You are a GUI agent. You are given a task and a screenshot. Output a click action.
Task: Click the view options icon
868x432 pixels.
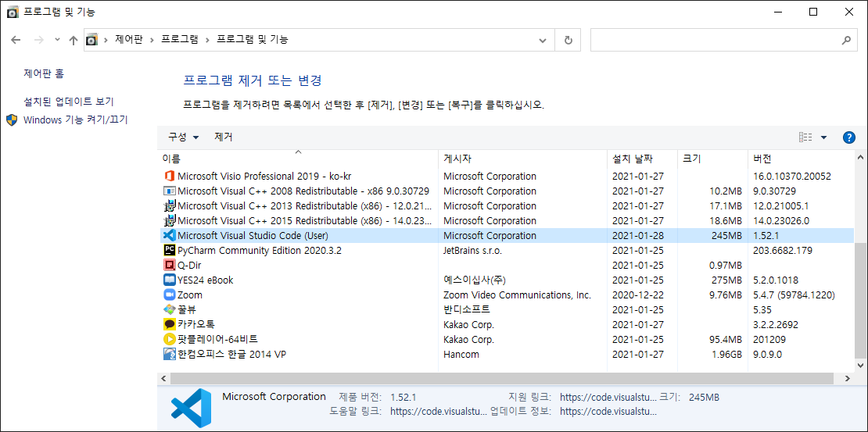(805, 137)
